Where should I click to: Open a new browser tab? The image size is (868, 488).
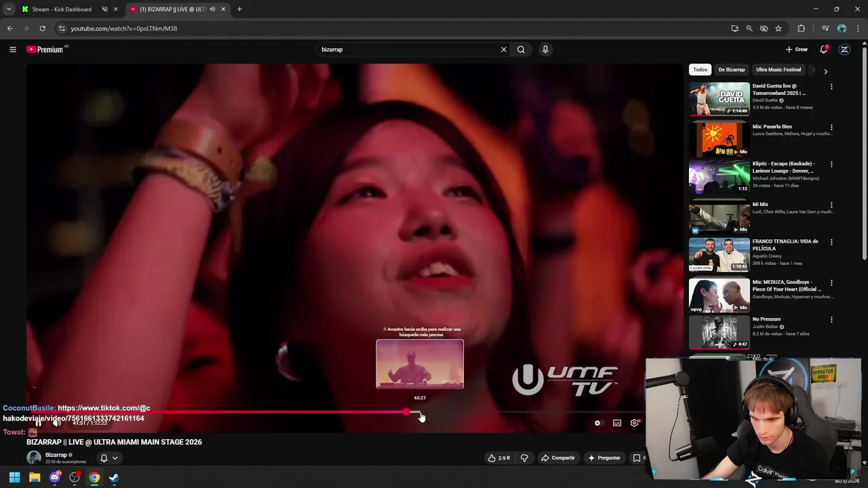[x=239, y=9]
